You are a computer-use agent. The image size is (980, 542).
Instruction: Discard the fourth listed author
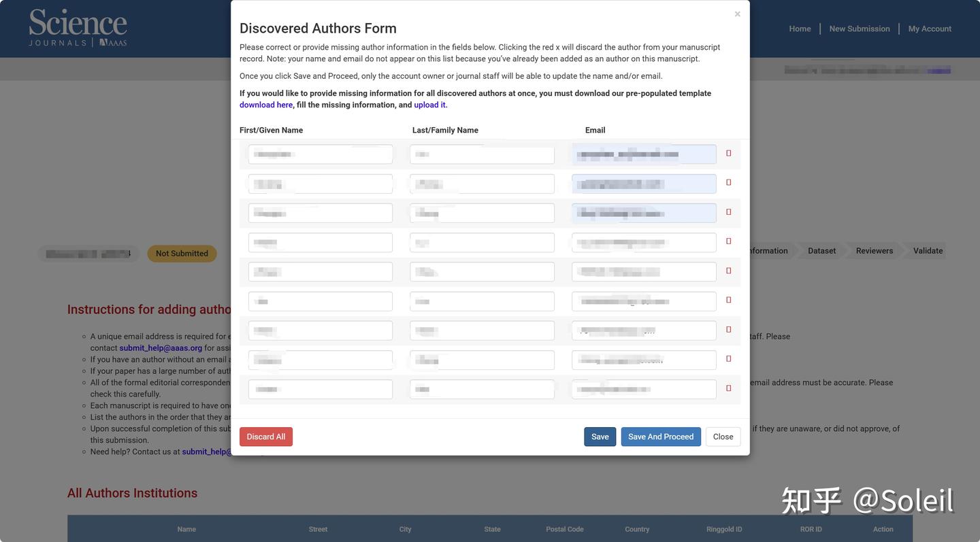[x=729, y=241]
